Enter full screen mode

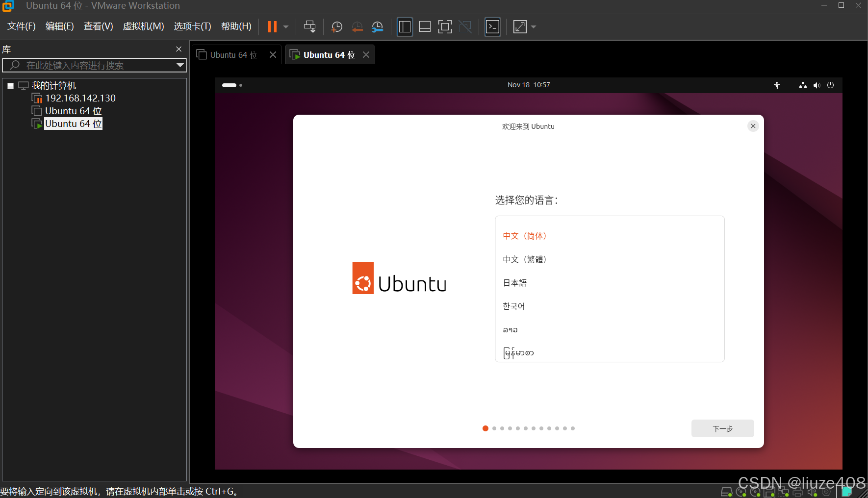coord(445,26)
